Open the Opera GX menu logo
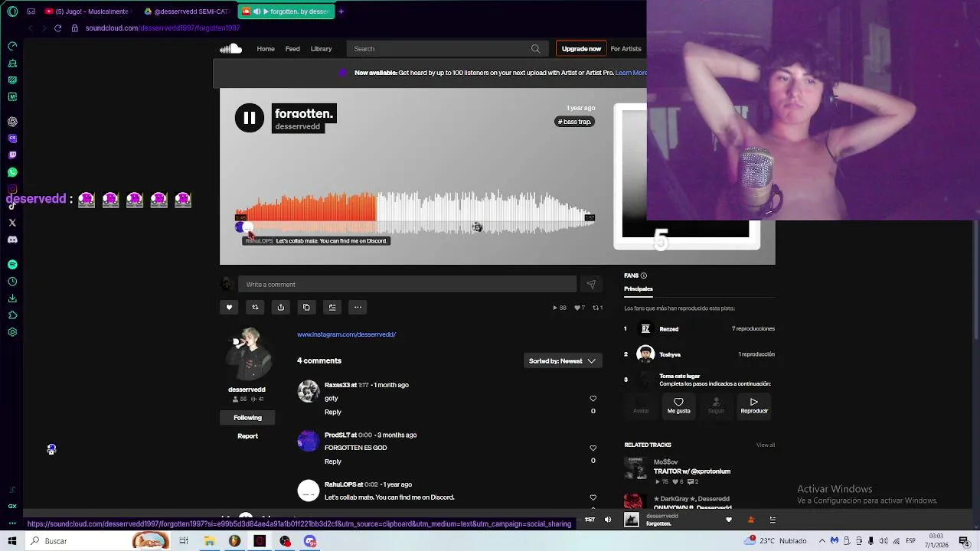980x551 pixels. 11,11
